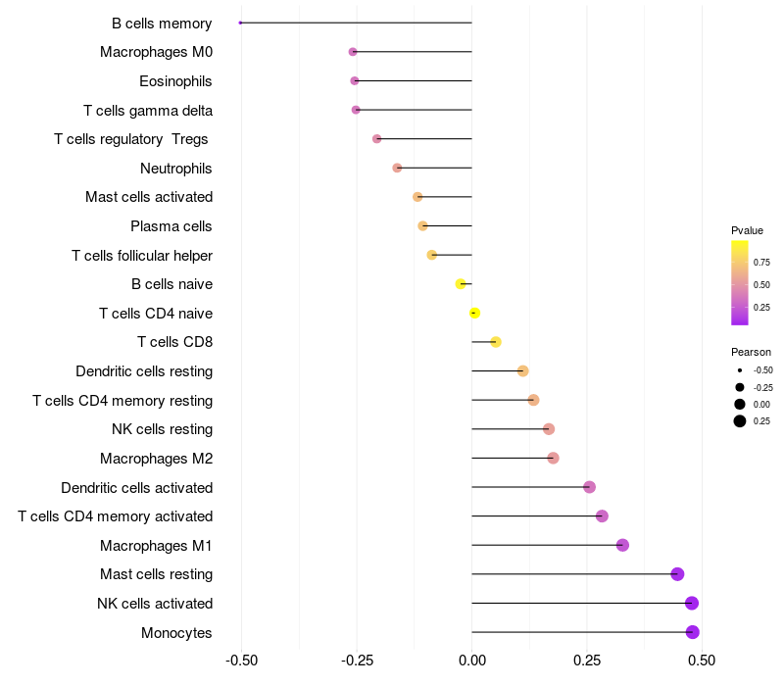
Task: Select the Eosinophils lollipop dot
Action: (x=355, y=80)
